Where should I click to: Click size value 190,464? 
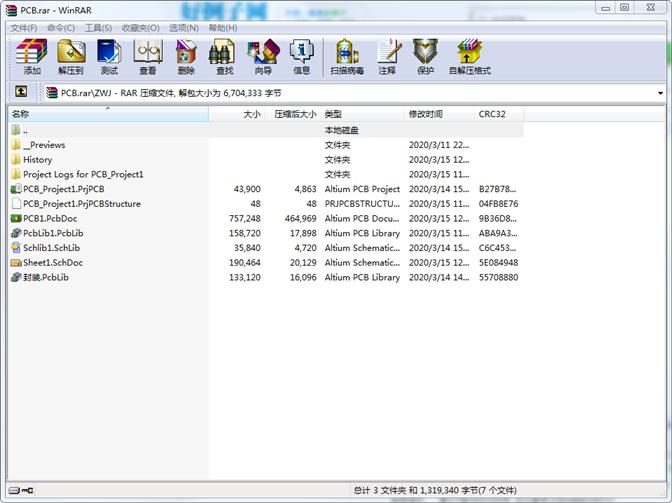click(x=244, y=263)
